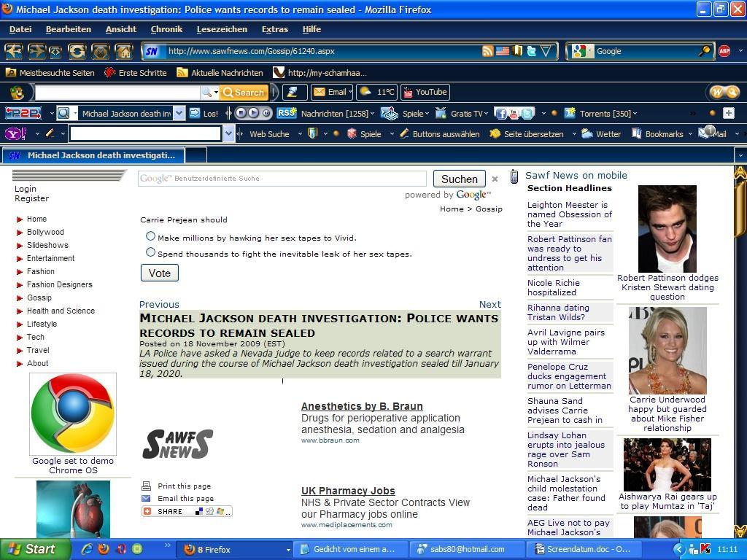747x560 pixels.
Task: Open the Yahoo search field dropdown arrow
Action: [x=228, y=134]
